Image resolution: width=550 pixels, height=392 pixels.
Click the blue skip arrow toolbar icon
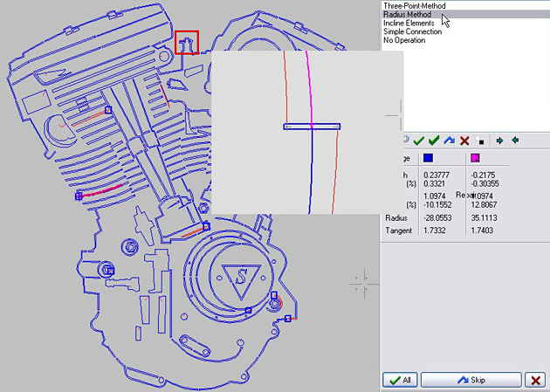point(450,141)
